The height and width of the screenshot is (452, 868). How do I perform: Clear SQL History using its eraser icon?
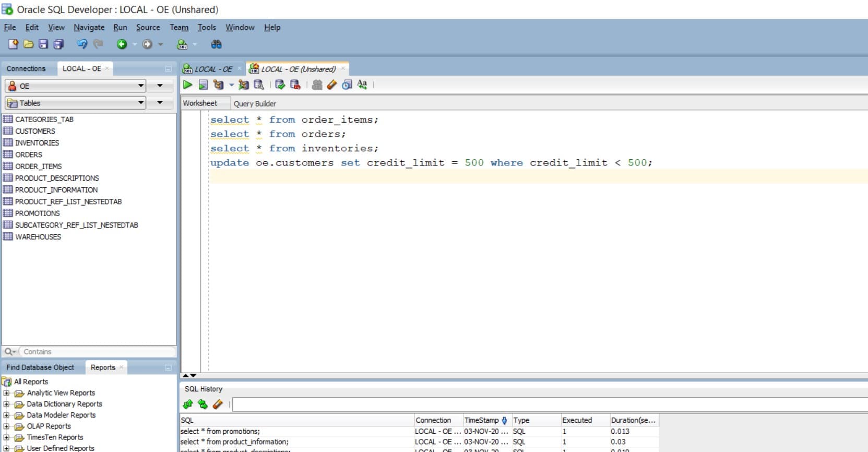tap(218, 404)
